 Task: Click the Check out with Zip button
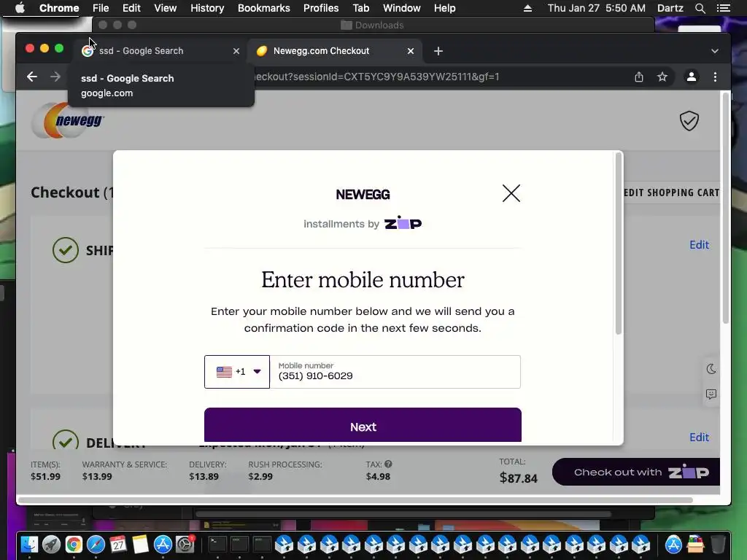(x=636, y=472)
